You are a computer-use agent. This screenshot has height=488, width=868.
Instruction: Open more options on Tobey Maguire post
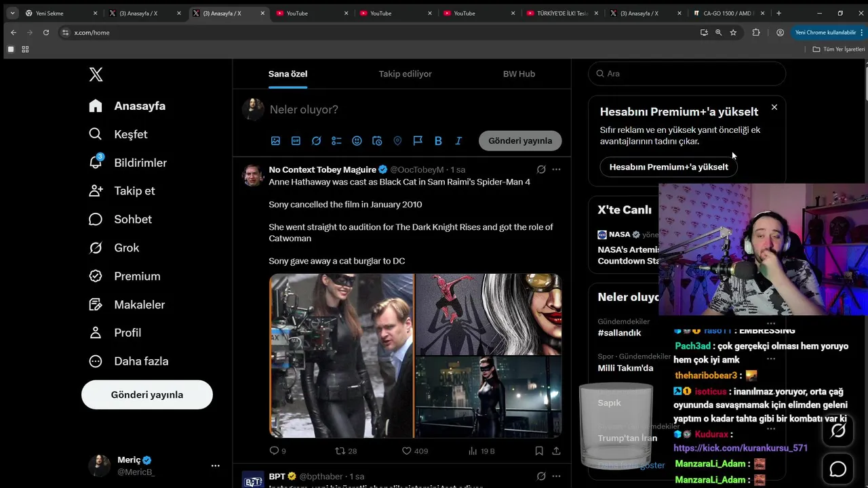[x=556, y=169]
